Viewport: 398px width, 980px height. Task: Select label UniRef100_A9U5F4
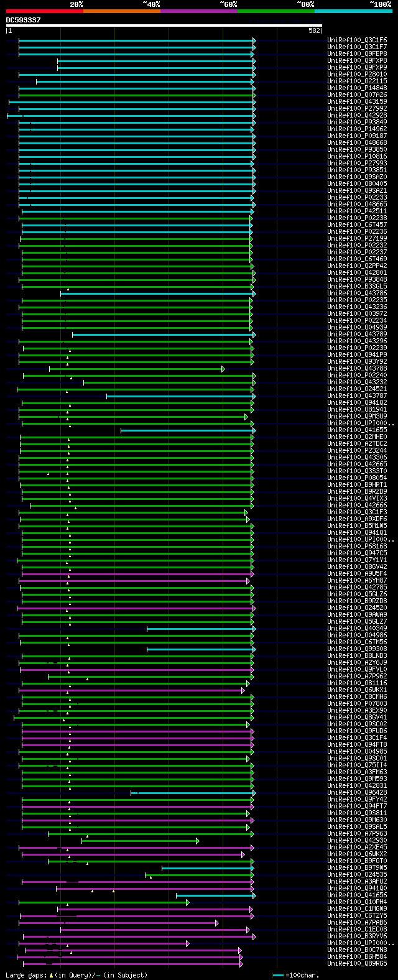[357, 574]
